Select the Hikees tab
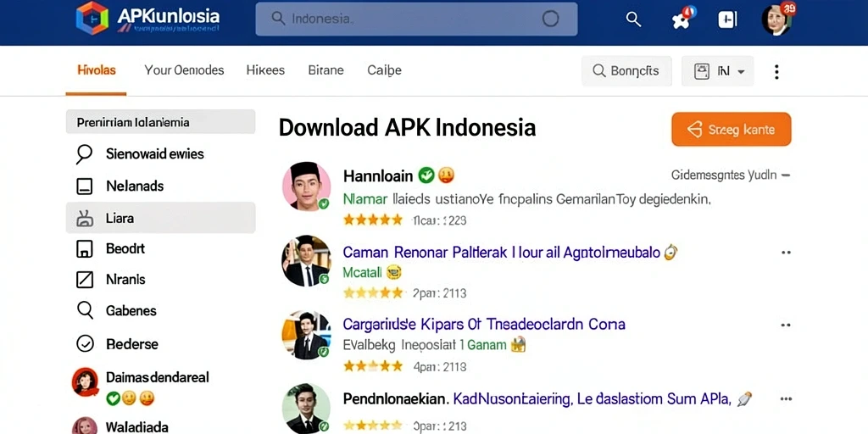This screenshot has width=868, height=434. 265,70
